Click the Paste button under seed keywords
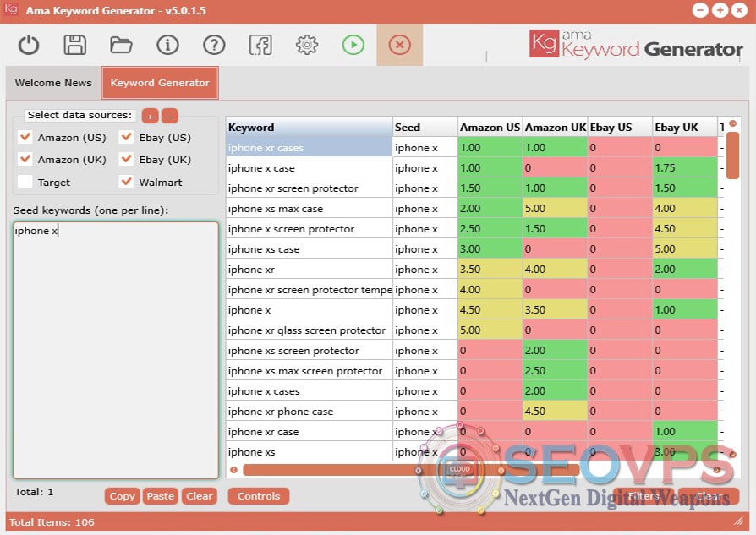Screen dimensions: 756x535 coord(161,496)
